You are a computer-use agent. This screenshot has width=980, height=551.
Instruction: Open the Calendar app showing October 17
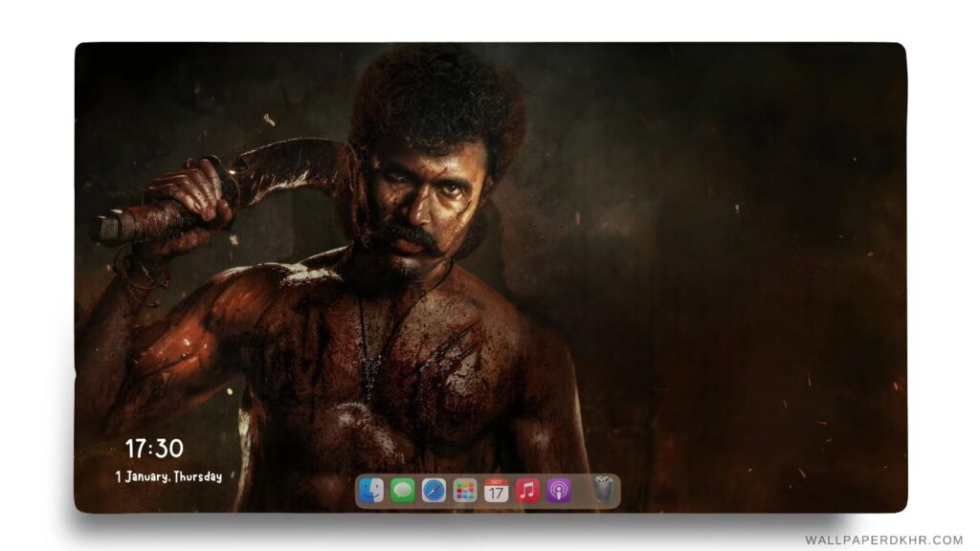tap(496, 490)
